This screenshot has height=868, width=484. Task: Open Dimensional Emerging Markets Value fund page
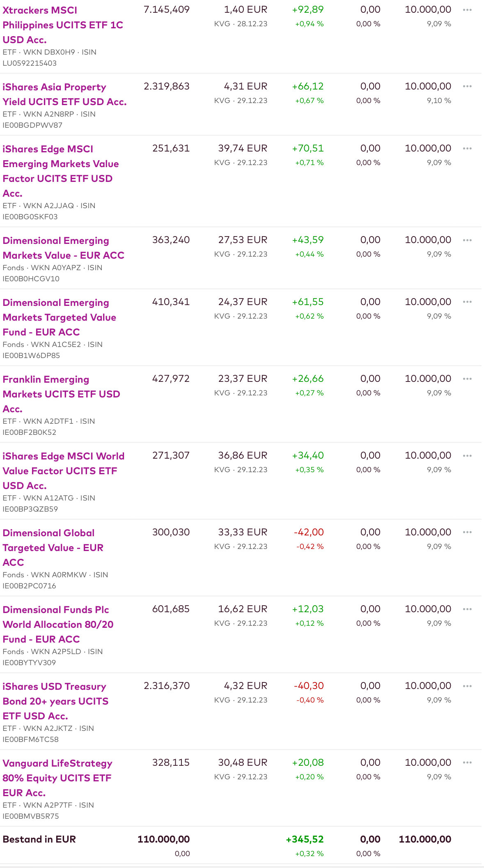pos(63,248)
